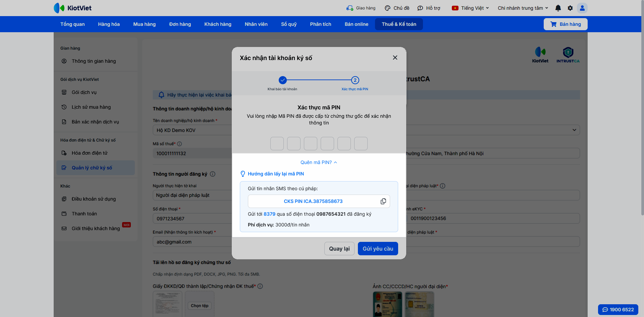Viewport: 644px width, 317px height.
Task: Open the Thuế & Kế toán menu
Action: point(399,24)
